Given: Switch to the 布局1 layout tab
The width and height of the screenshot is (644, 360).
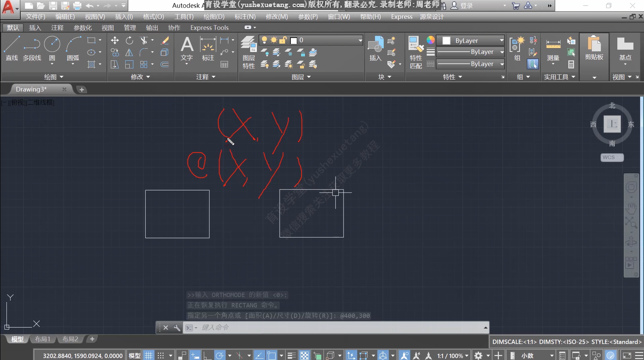Looking at the screenshot, I should tap(43, 339).
